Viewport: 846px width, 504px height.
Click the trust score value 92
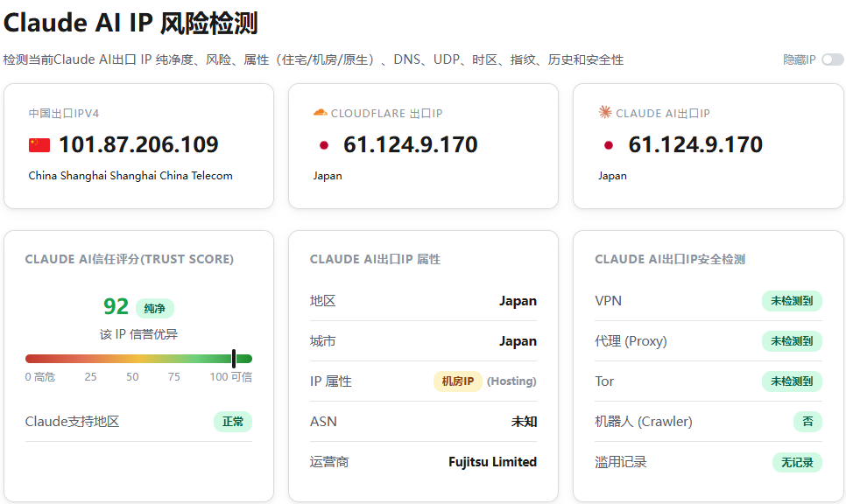click(116, 307)
